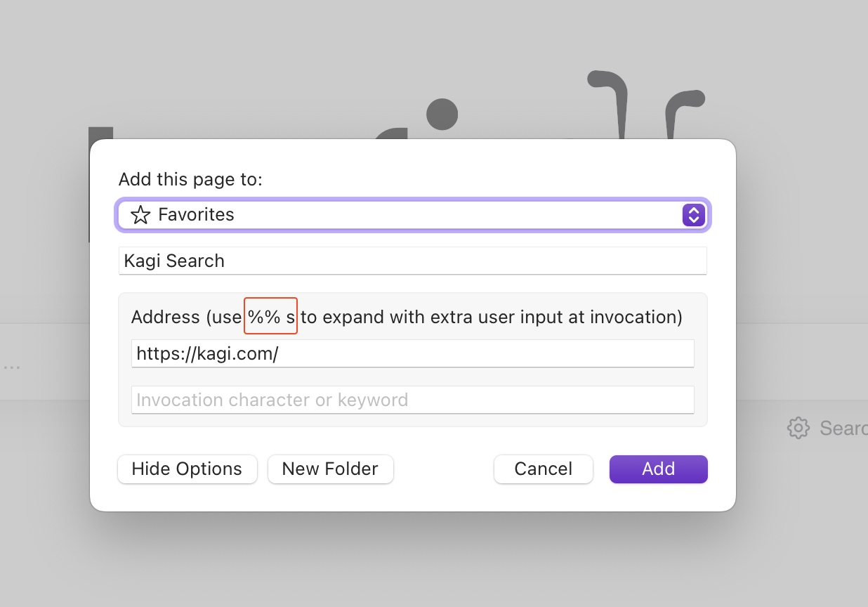Click the Address instructions label text
This screenshot has height=607, width=868.
click(492, 317)
